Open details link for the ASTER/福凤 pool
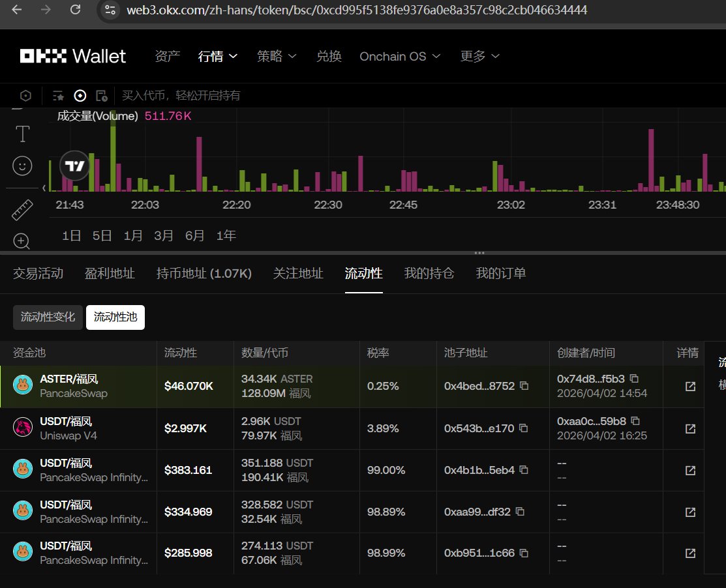The width and height of the screenshot is (726, 588). coord(690,387)
